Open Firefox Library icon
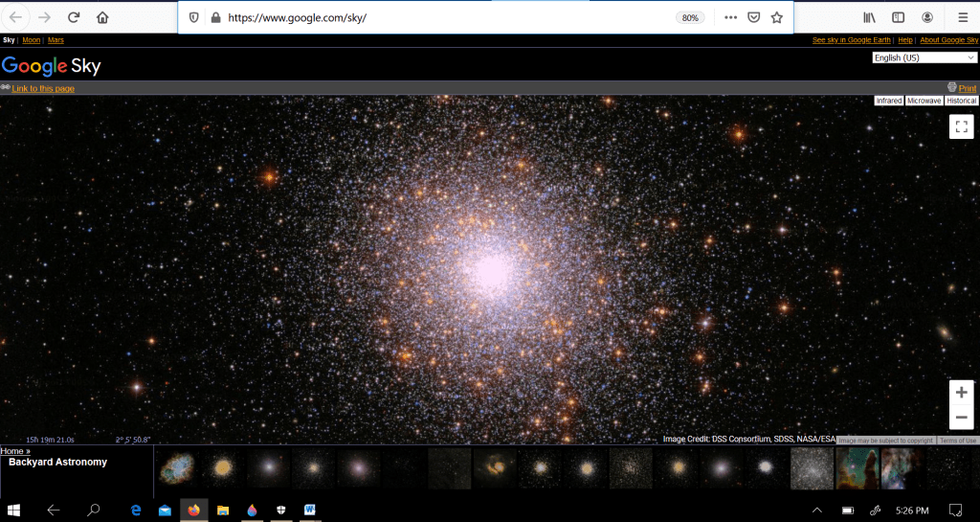This screenshot has height=522, width=980. tap(869, 17)
